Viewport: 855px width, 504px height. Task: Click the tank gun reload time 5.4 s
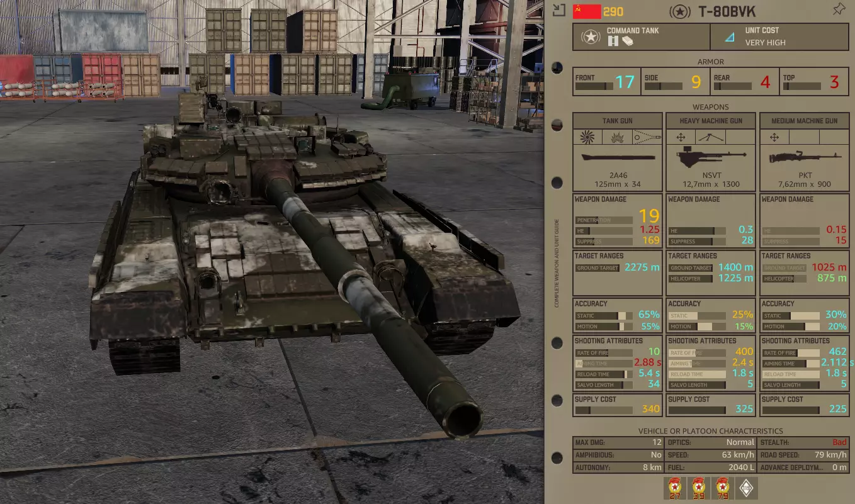[x=650, y=374]
